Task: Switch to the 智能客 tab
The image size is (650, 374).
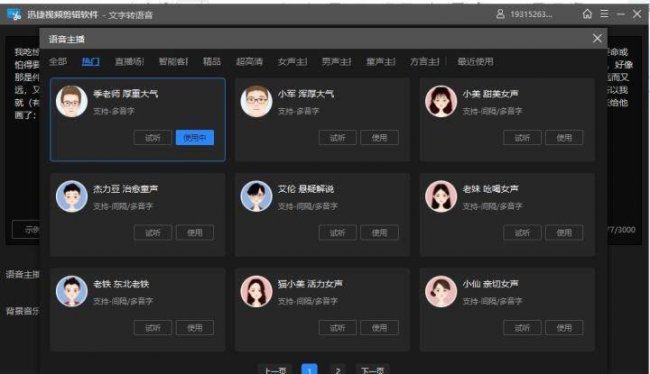Action: (x=173, y=62)
